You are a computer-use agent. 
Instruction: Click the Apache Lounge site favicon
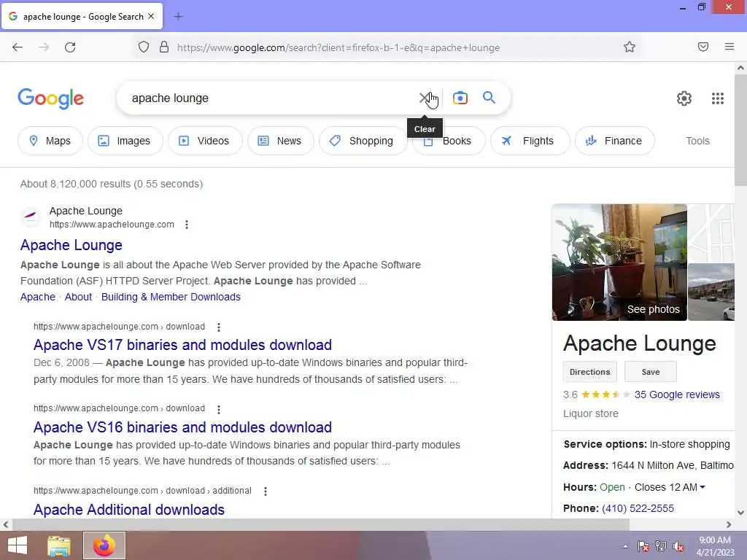tap(31, 217)
